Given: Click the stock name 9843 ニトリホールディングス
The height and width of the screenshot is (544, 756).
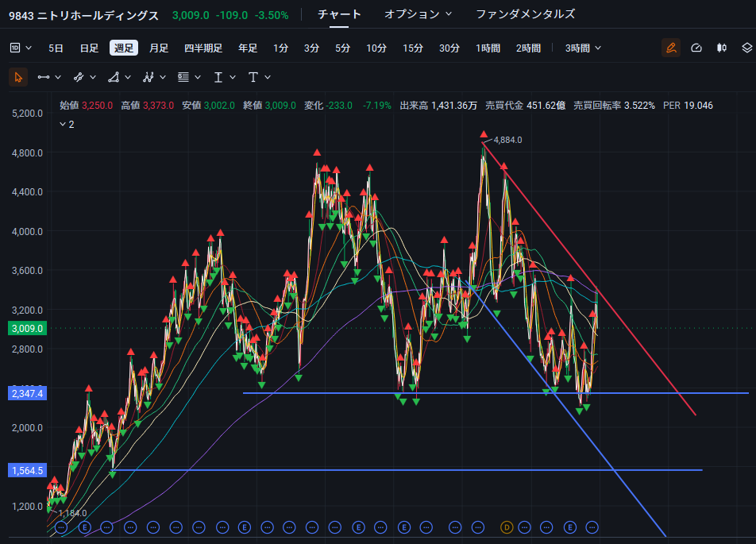Looking at the screenshot, I should (84, 15).
